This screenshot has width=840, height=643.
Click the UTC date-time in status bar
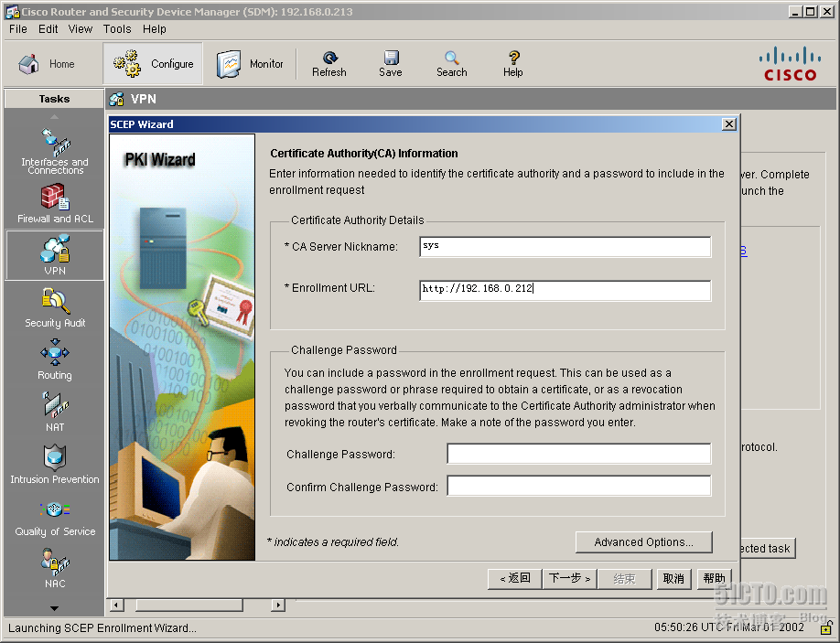(729, 627)
